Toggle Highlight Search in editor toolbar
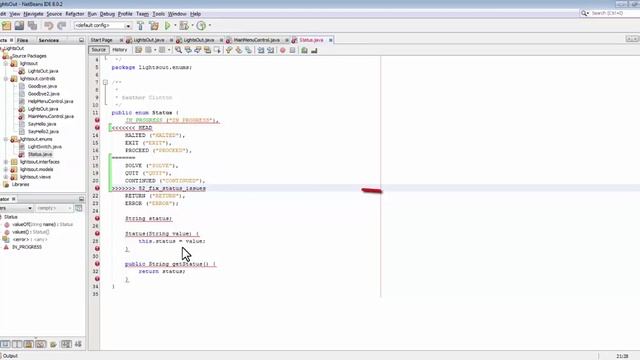Viewport: 640px width, 360px height. pos(207,50)
